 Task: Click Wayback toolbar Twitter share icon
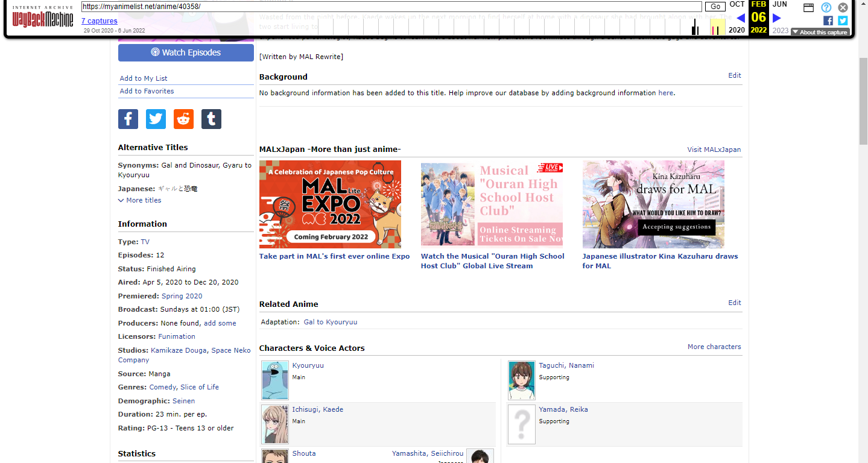tap(843, 20)
